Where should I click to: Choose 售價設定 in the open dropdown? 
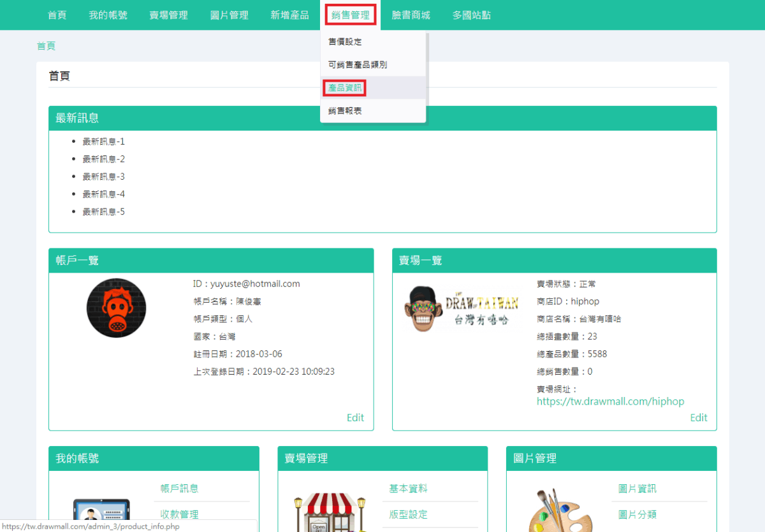(x=345, y=41)
